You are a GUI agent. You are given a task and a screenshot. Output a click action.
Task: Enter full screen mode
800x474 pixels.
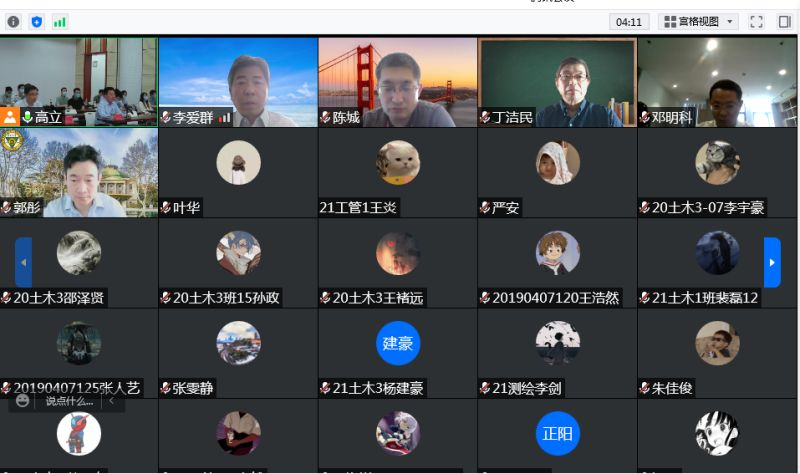pos(757,21)
